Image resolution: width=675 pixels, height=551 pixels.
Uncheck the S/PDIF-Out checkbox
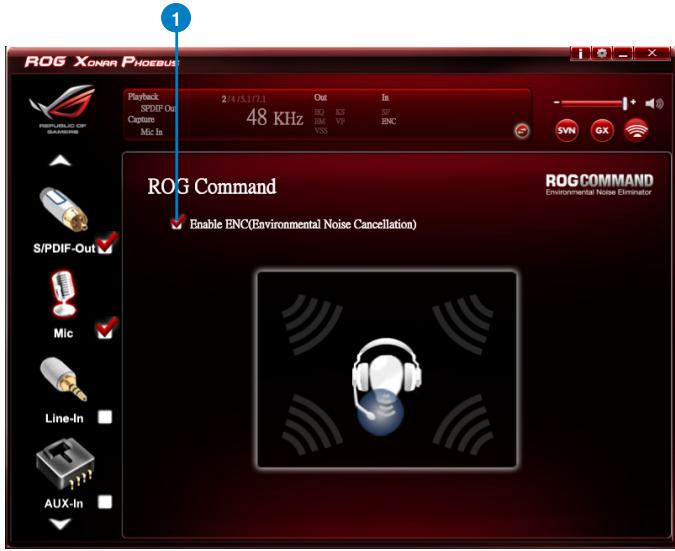point(105,245)
